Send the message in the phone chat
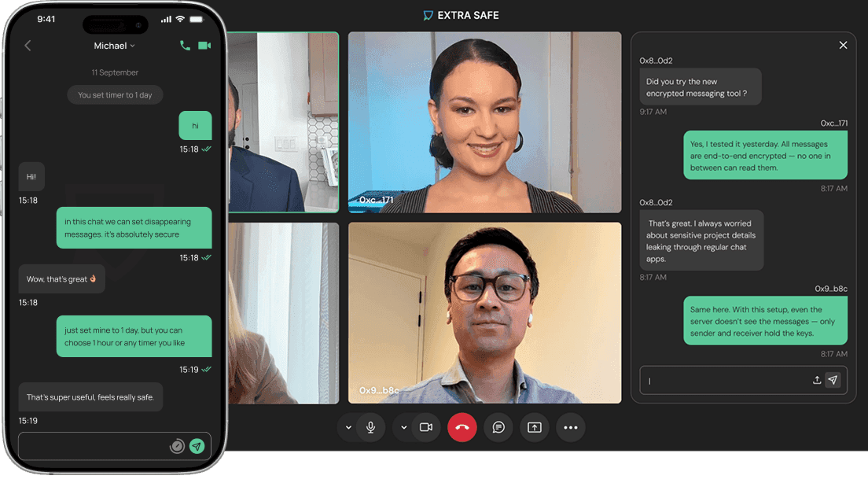Screen dimensions: 868x483 197,446
